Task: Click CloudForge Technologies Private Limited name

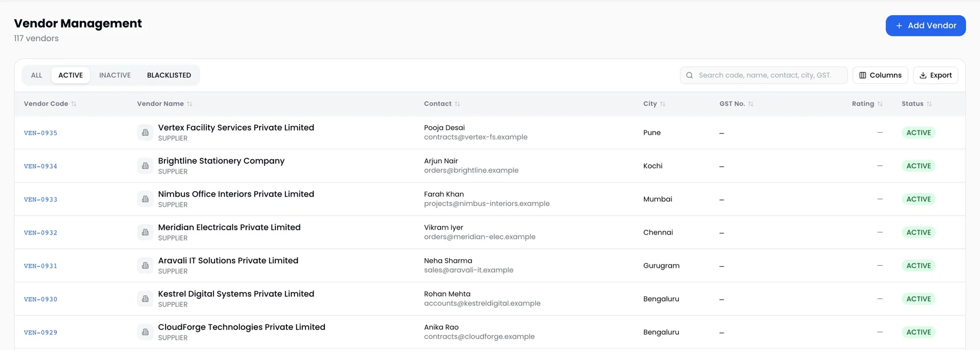Action: tap(242, 327)
